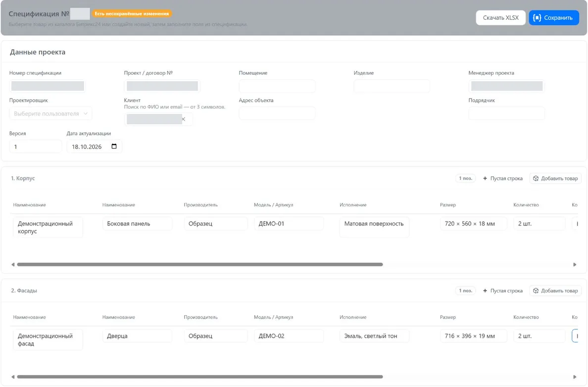Click the box icon of Добавить товар in Фасады
The image size is (588, 387).
(x=536, y=290)
